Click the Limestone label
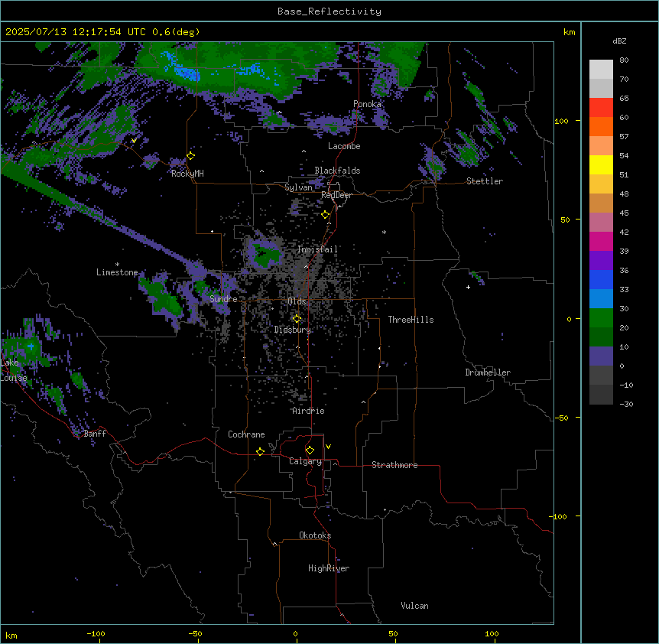Image resolution: width=659 pixels, height=644 pixels. 117,272
